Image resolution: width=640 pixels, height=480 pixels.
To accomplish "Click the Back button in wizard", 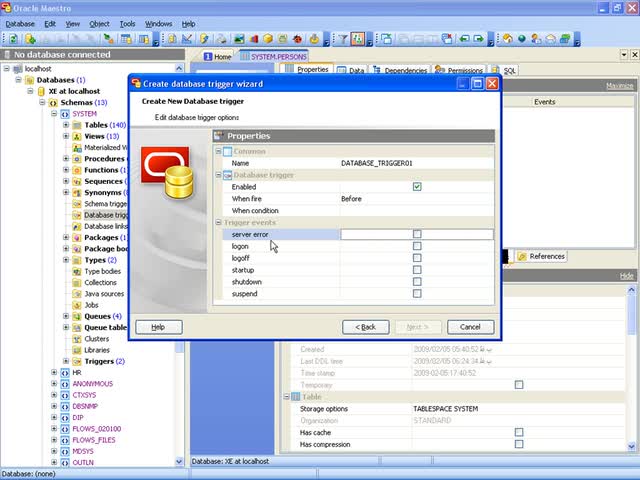I will pos(366,327).
